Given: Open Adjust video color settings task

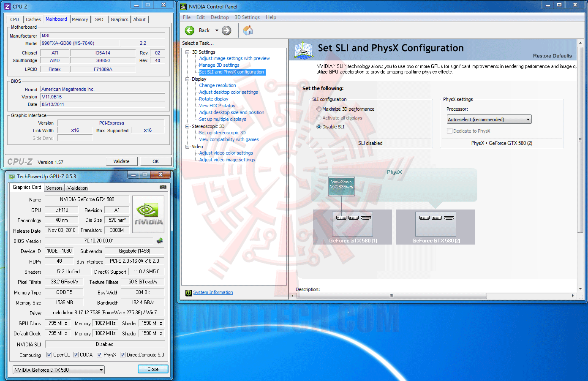Looking at the screenshot, I should (226, 153).
